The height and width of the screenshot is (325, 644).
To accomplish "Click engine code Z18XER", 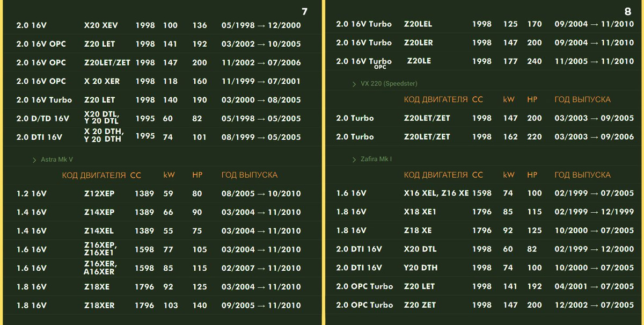I will [x=99, y=306].
